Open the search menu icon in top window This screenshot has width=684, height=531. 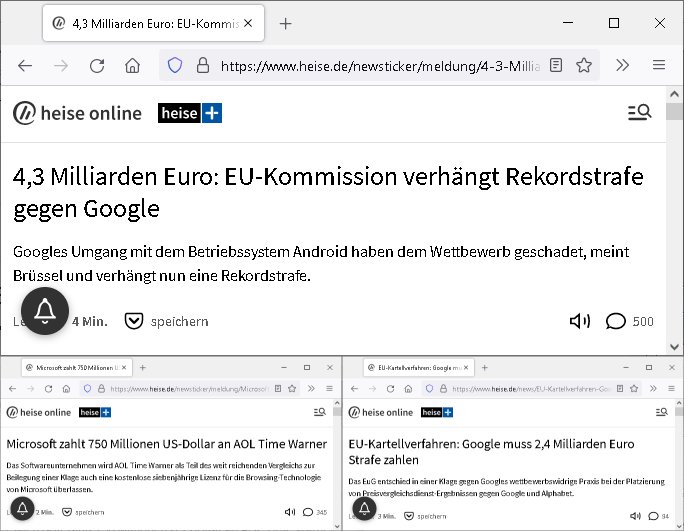point(640,113)
